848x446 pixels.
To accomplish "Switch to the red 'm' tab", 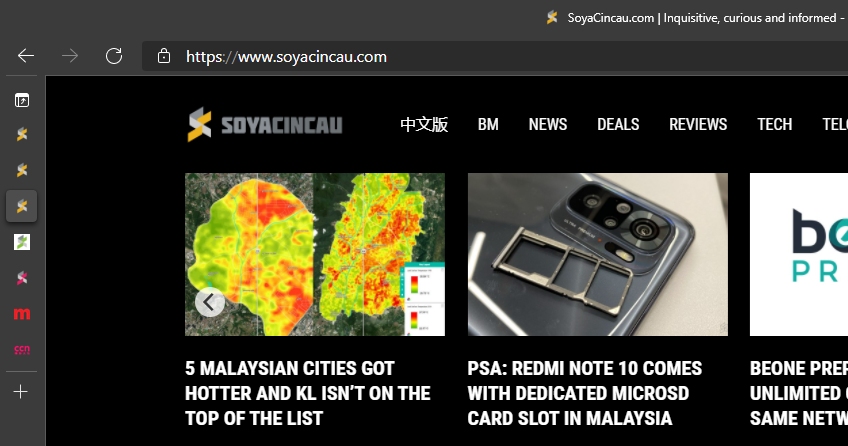I will [x=22, y=314].
